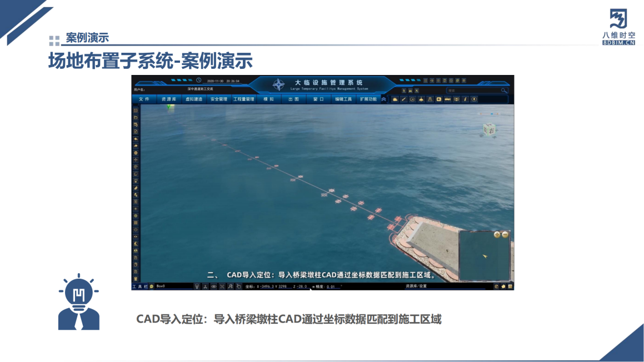This screenshot has height=362, width=644.
Task: Click the open folder icon in left toolbar
Action: pos(136,118)
